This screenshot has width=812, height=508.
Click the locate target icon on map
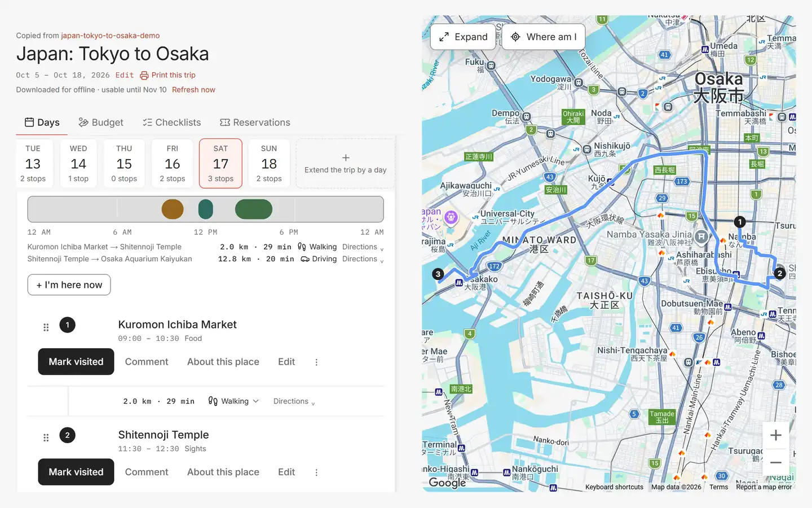515,37
